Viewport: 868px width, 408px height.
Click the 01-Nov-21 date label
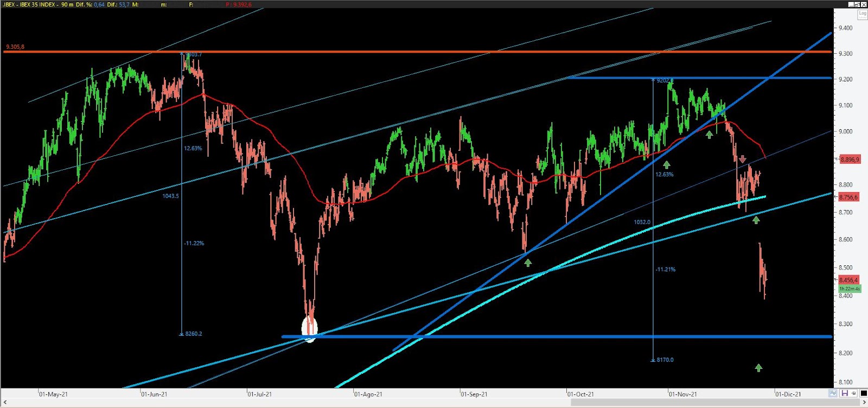tap(683, 394)
